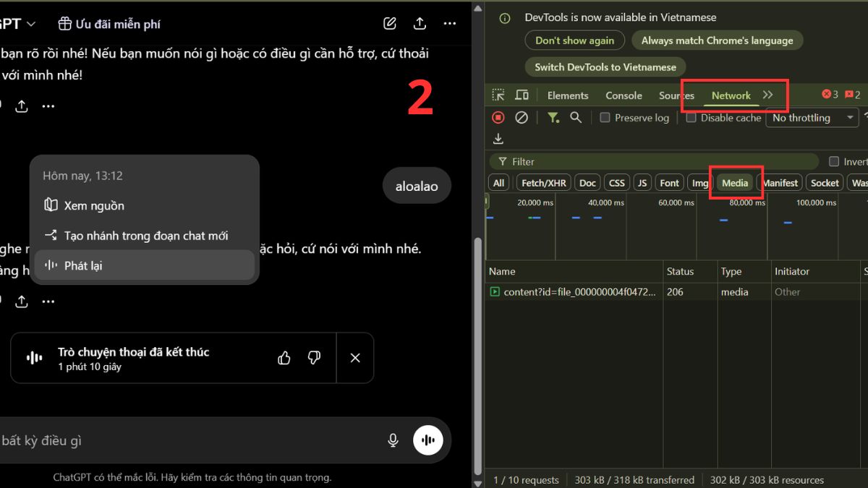Select the Fetch/XHR filter
The width and height of the screenshot is (868, 488).
coord(544,183)
